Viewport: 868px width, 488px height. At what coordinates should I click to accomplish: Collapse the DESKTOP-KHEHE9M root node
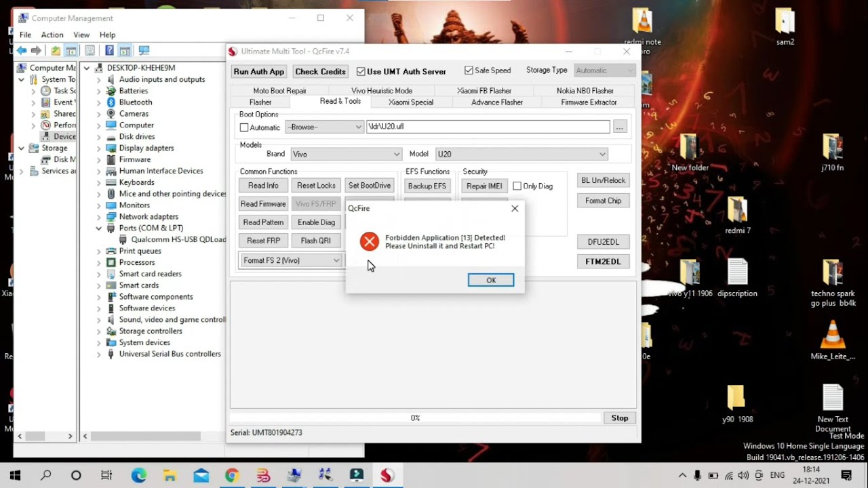click(x=87, y=68)
